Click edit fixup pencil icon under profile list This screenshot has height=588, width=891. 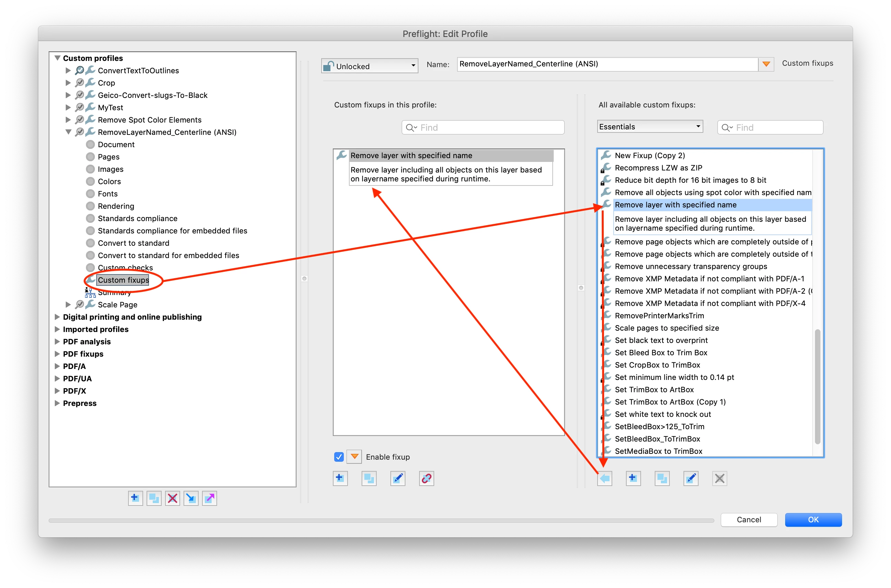coord(397,478)
